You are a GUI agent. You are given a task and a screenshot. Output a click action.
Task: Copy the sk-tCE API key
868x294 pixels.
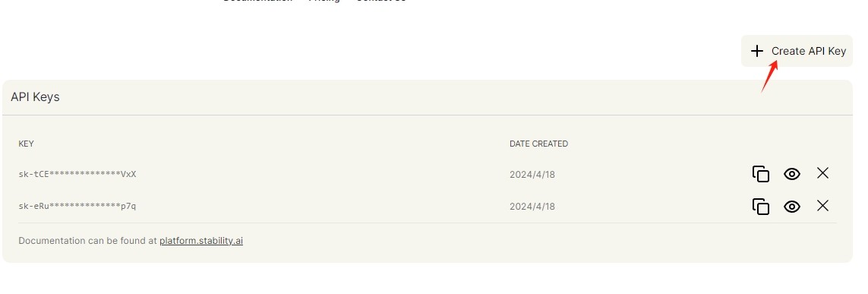[761, 174]
